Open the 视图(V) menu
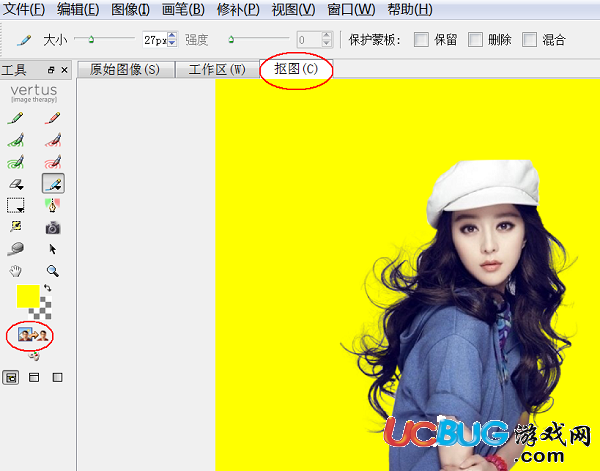The height and width of the screenshot is (471, 600). coord(293,9)
